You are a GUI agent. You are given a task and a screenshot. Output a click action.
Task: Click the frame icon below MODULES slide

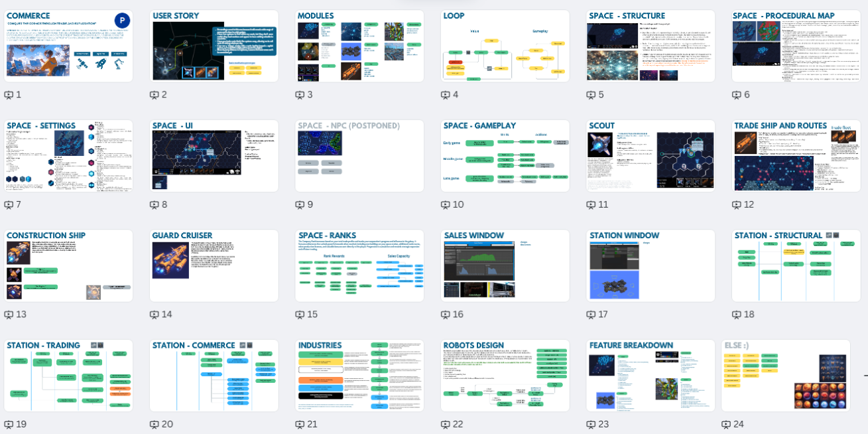click(300, 95)
